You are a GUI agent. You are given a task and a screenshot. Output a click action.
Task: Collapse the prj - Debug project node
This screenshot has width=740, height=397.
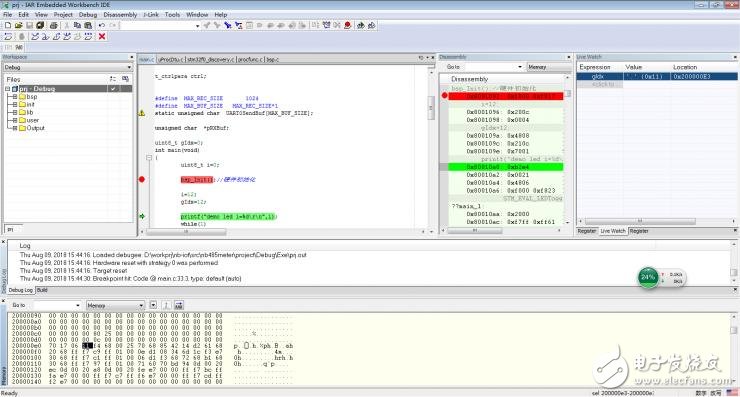point(8,89)
